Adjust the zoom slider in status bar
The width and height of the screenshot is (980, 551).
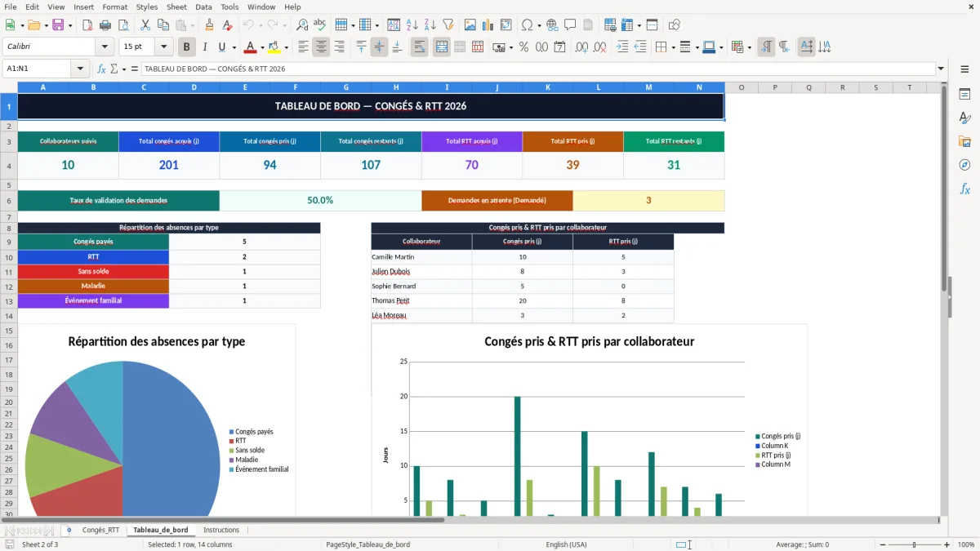[x=914, y=544]
